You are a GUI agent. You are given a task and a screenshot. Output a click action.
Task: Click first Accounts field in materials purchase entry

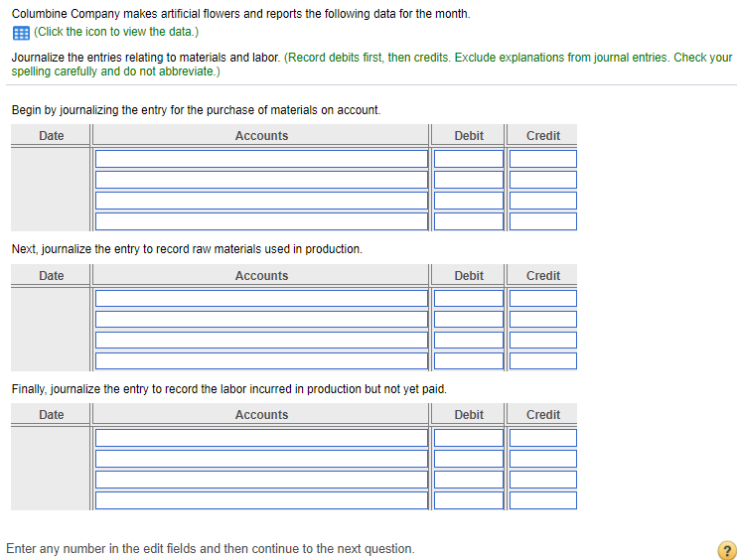pyautogui.click(x=261, y=159)
